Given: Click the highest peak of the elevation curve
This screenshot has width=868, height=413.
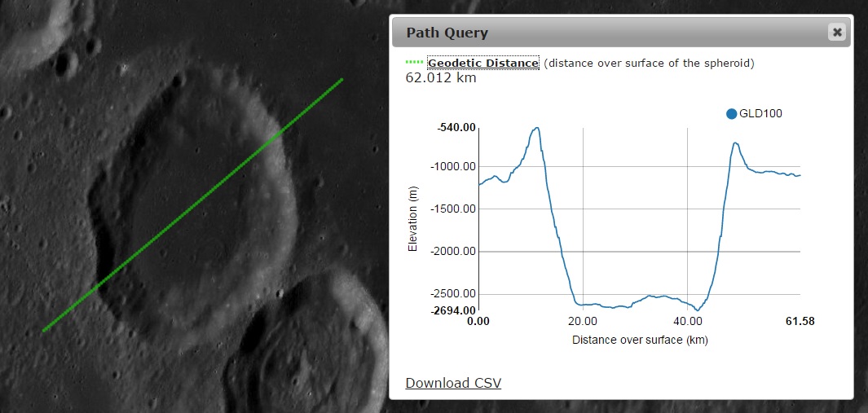Looking at the screenshot, I should (x=536, y=128).
